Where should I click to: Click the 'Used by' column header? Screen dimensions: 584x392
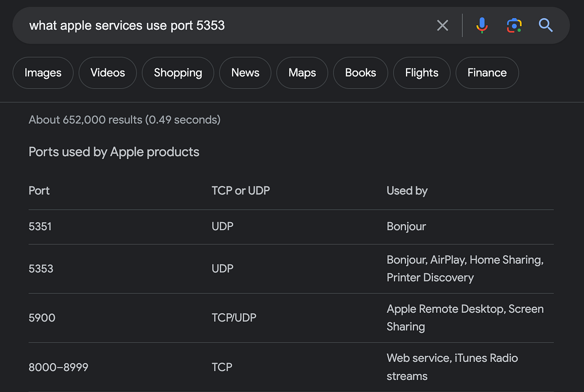pos(407,191)
